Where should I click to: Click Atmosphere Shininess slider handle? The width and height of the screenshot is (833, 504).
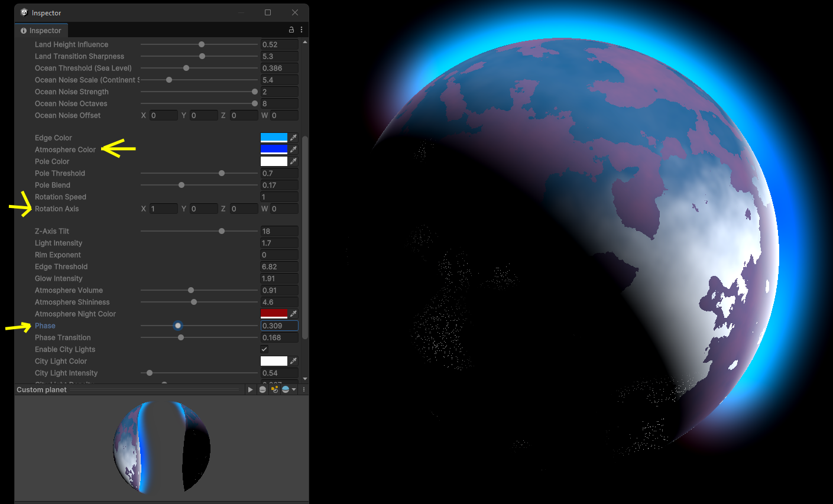point(194,302)
